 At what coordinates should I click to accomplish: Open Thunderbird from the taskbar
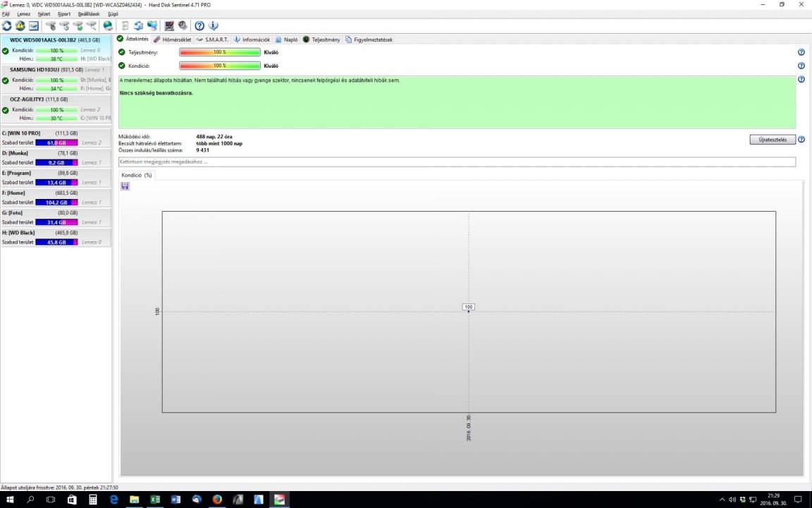[196, 500]
